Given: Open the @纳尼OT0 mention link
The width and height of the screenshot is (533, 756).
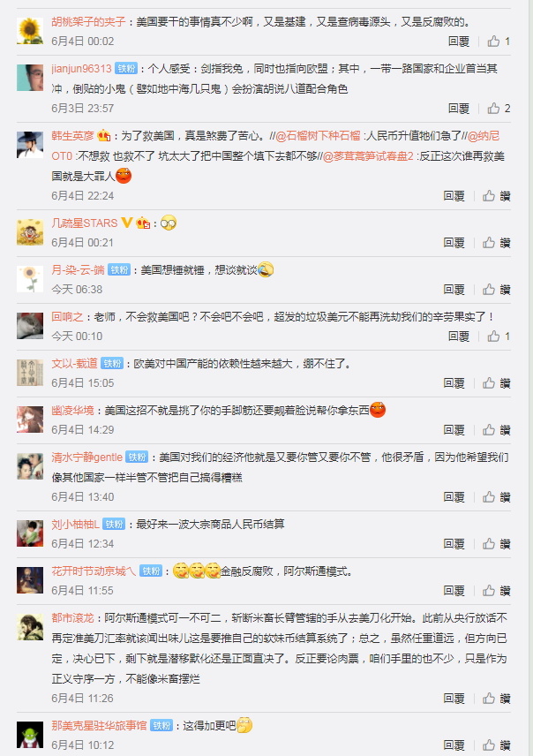Looking at the screenshot, I should click(x=483, y=136).
